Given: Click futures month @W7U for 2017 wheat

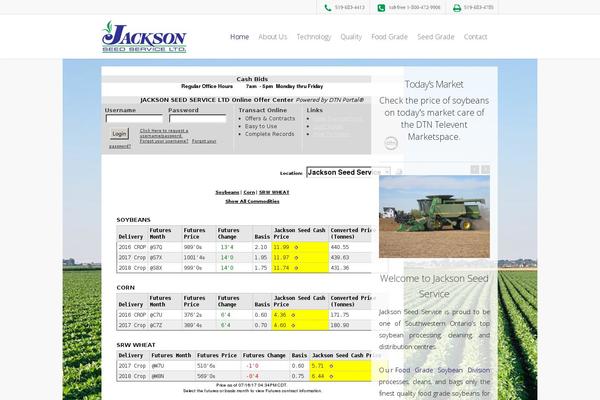Looking at the screenshot, I should click(158, 366).
